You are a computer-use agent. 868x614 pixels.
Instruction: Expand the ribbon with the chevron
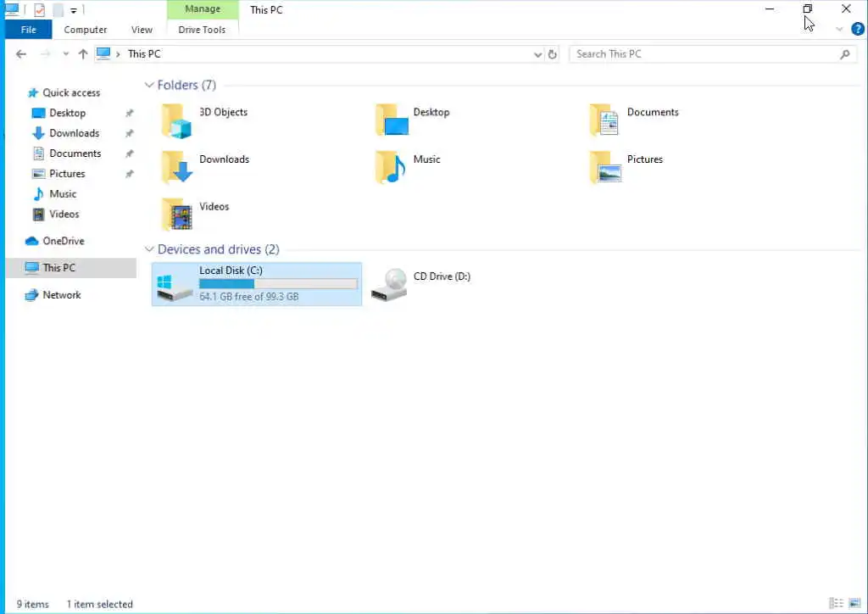[x=839, y=30]
